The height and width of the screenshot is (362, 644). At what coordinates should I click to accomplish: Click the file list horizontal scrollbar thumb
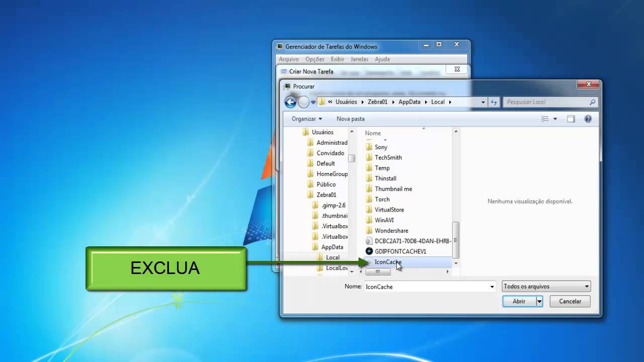point(377,272)
